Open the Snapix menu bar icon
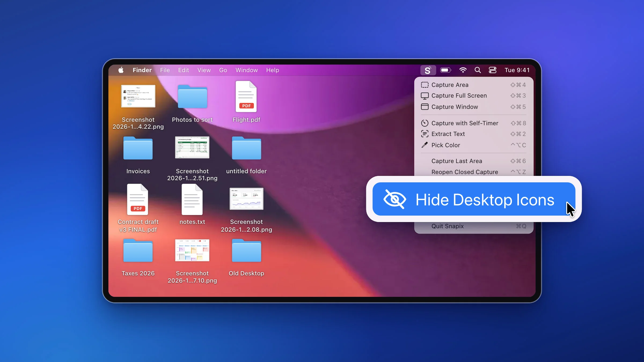644x362 pixels. click(x=428, y=70)
